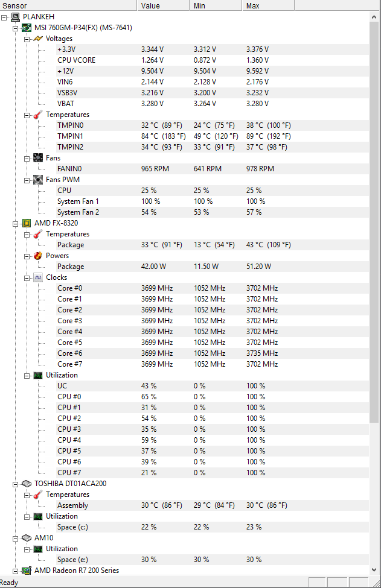The image size is (381, 588).
Task: Click the Powers flame icon
Action: tap(38, 256)
